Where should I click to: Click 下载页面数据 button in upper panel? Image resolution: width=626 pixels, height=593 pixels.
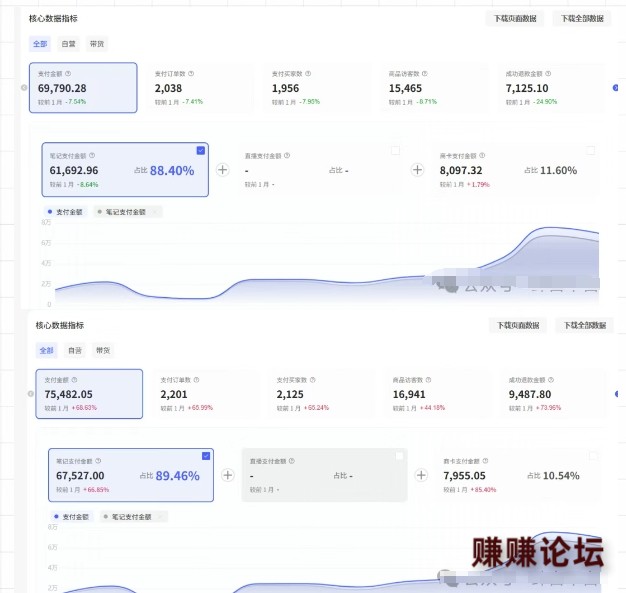tap(515, 19)
